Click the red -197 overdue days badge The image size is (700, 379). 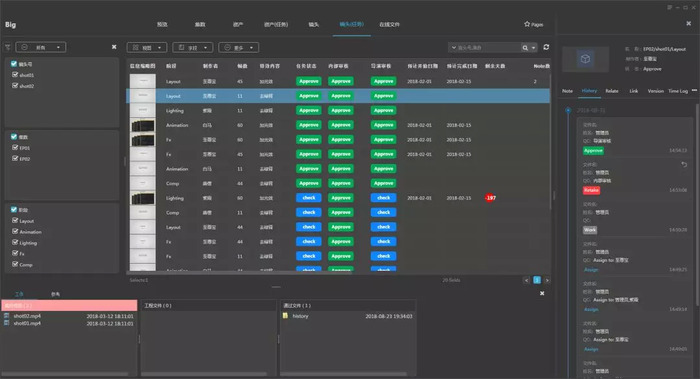[x=490, y=198]
